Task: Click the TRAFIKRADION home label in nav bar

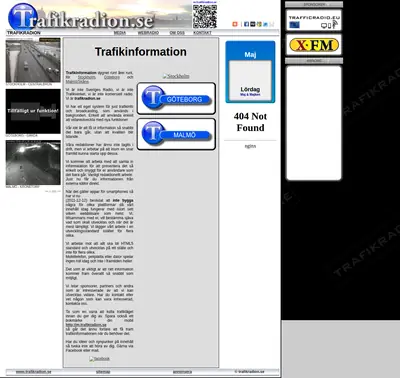Action: click(24, 33)
